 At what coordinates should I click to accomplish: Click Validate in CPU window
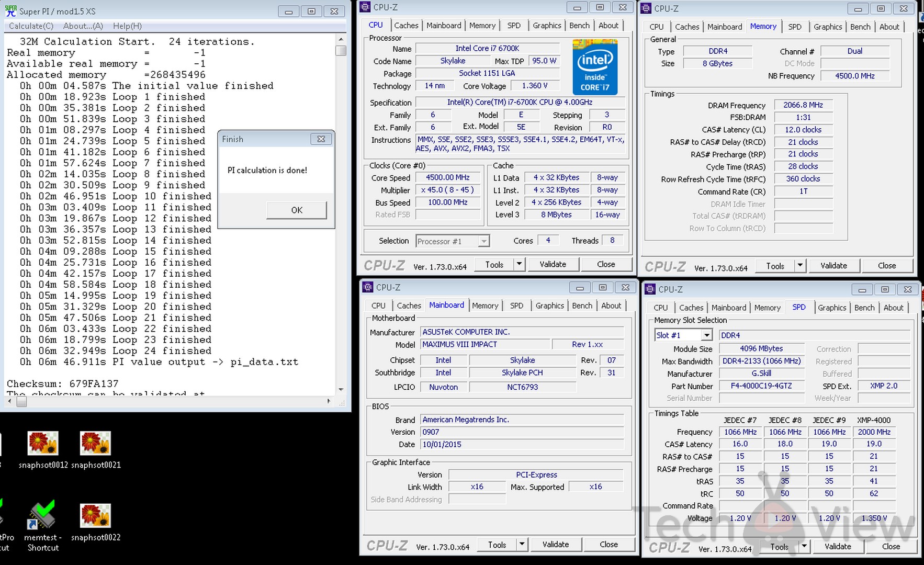tap(553, 264)
